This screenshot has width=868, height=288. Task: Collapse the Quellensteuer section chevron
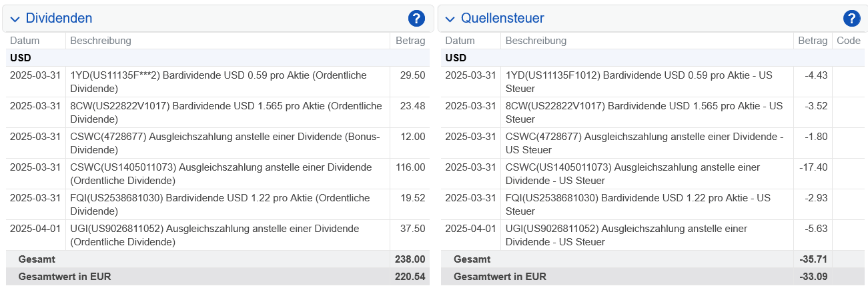(450, 19)
